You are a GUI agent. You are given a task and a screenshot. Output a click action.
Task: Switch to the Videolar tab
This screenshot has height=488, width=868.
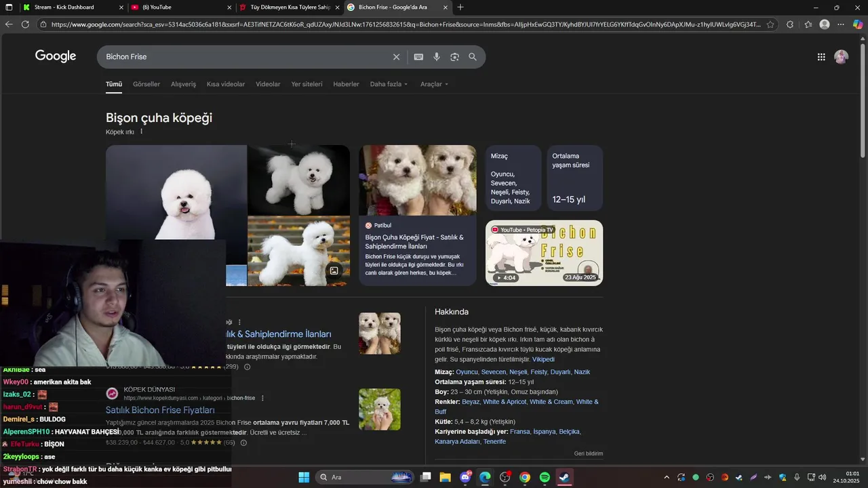pyautogui.click(x=268, y=84)
